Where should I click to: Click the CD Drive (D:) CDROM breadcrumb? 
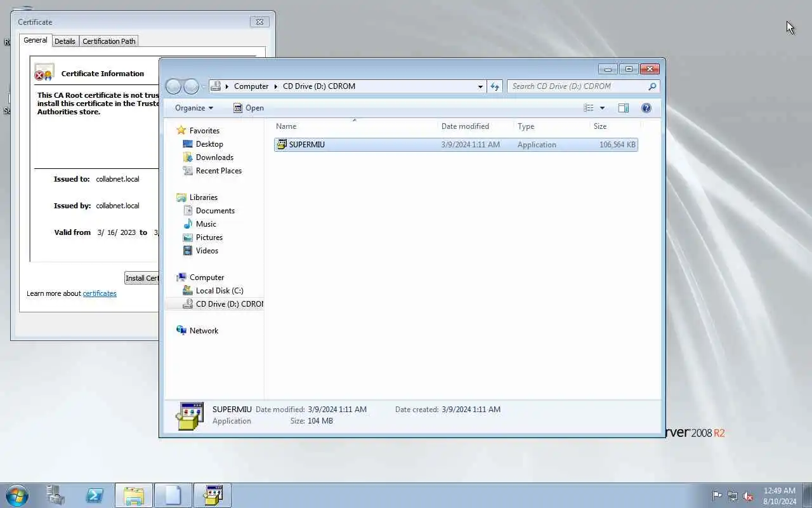[319, 86]
